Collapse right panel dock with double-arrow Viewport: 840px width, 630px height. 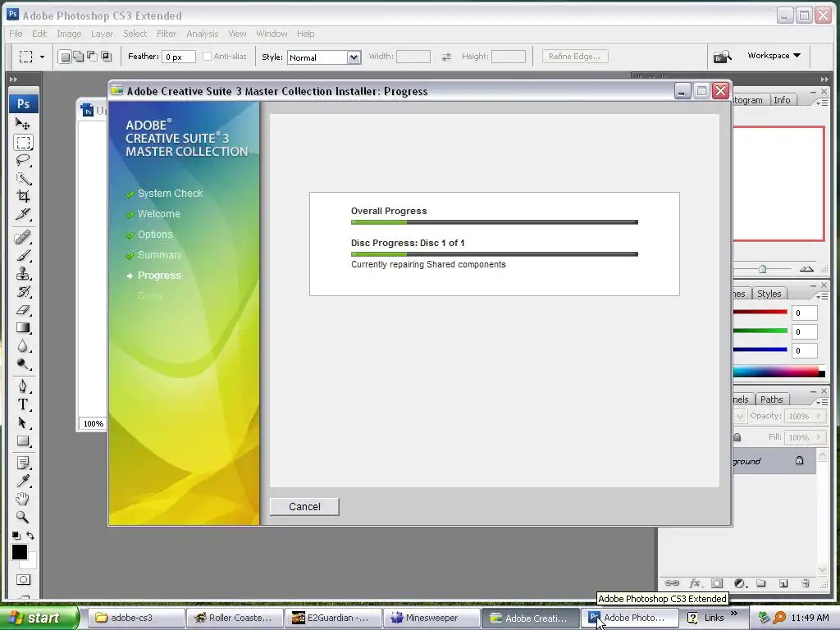[824, 79]
